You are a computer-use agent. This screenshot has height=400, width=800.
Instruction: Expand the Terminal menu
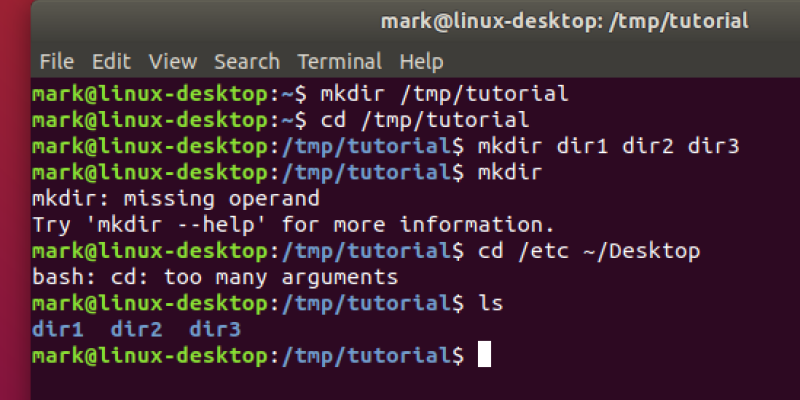pos(339,61)
